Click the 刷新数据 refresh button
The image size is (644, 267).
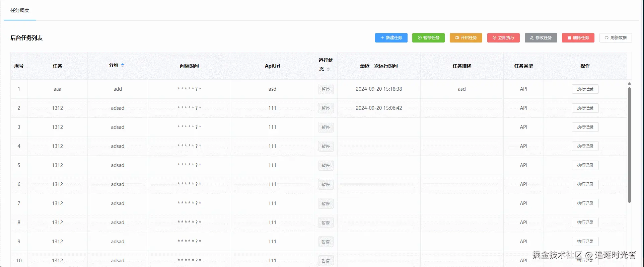click(616, 38)
